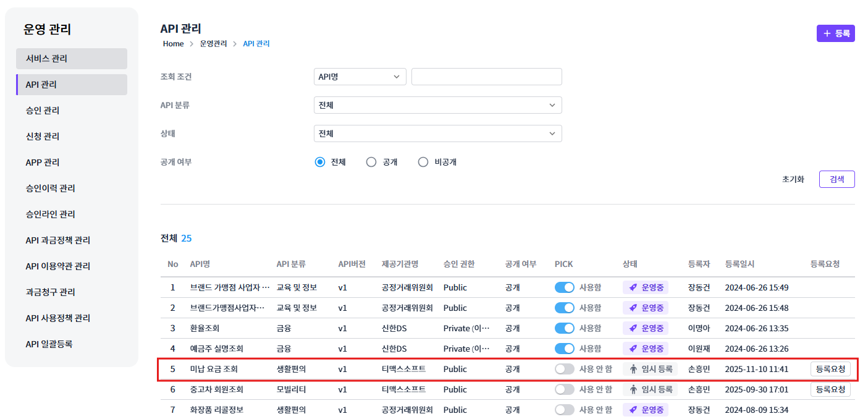Screen dimensions: 868x419
Task: Open 승인이력 관리 menu
Action: 72,188
